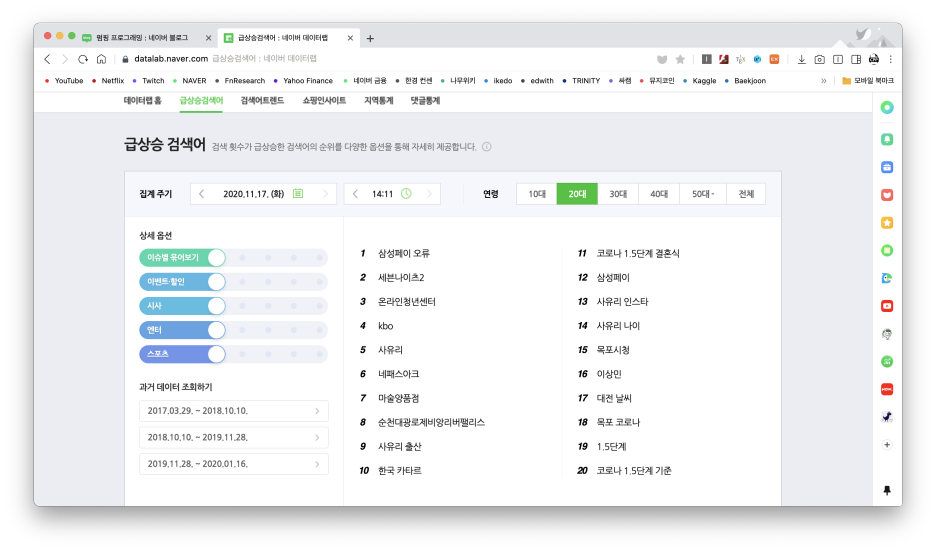This screenshot has height=551, width=936.
Task: Open the browser three-dot menu
Action: [x=891, y=59]
